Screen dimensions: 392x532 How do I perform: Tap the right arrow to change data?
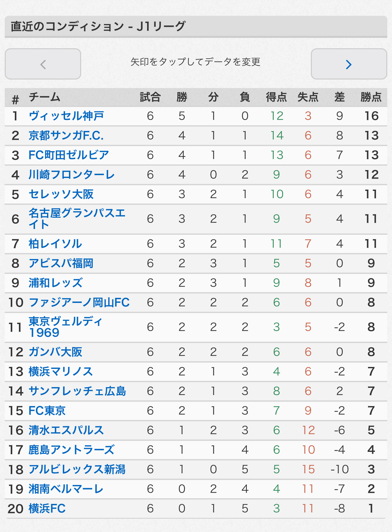[x=349, y=64]
